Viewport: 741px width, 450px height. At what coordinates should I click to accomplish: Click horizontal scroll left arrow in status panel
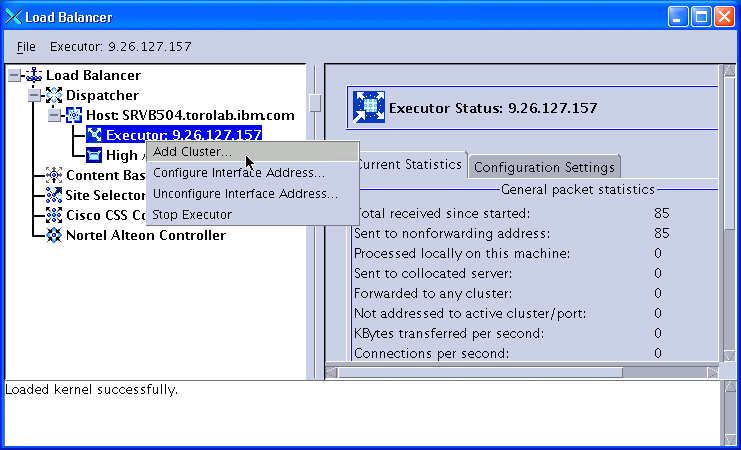point(332,372)
